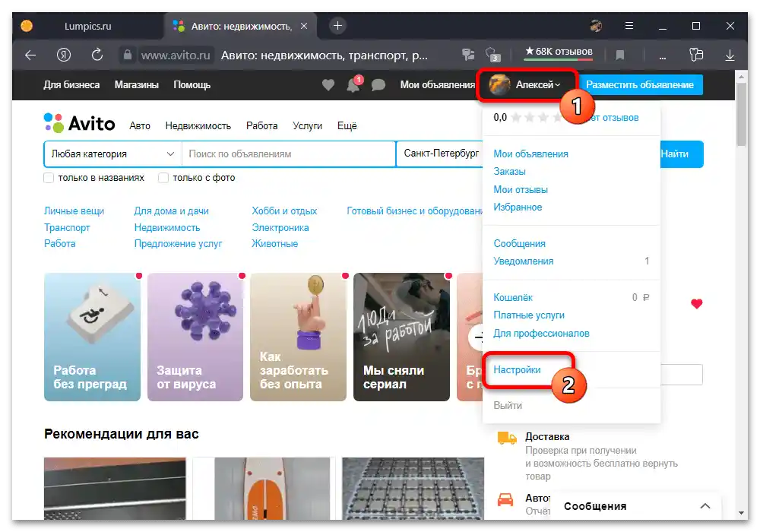Screen dimensions: 760x532
Task: Click the Avito logo
Action: tap(80, 124)
